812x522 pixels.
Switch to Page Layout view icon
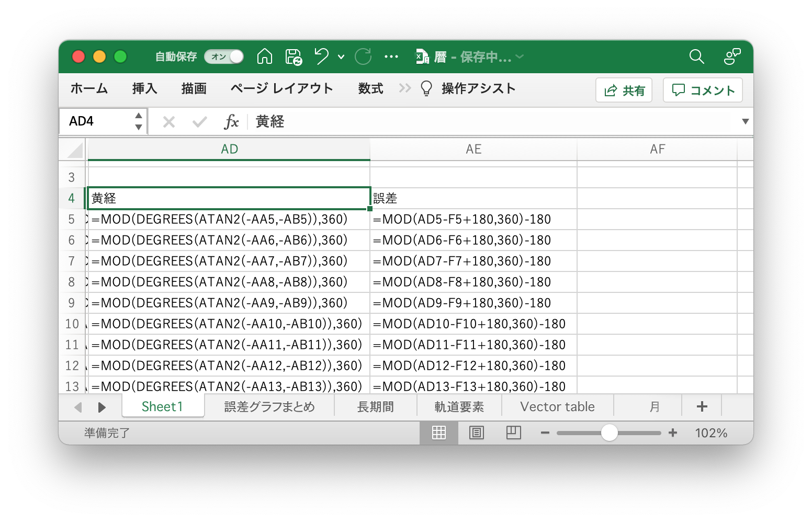tap(477, 433)
